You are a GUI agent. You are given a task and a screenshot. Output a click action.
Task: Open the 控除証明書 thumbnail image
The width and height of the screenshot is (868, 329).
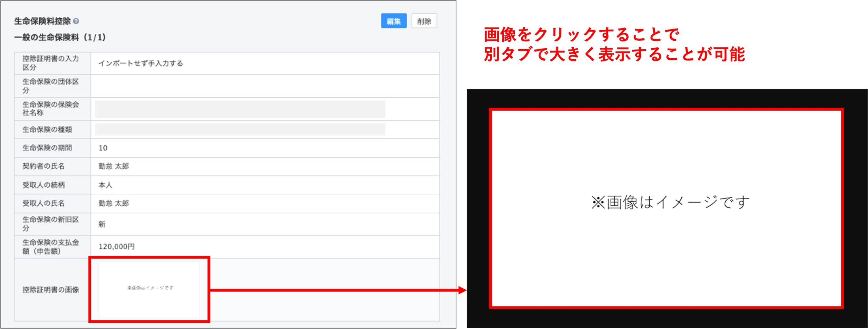pyautogui.click(x=149, y=289)
